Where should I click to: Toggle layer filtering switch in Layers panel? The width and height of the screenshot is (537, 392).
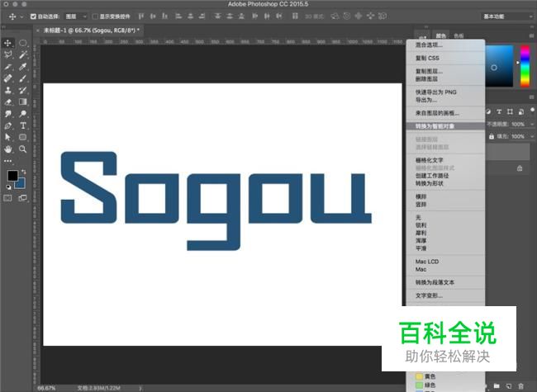(532, 110)
